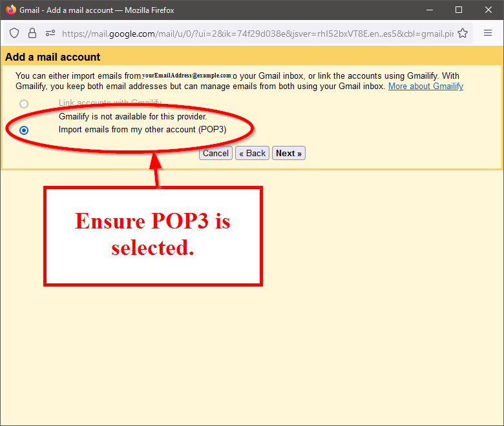Image resolution: width=504 pixels, height=426 pixels.
Task: Open the site permissions icon in address bar
Action: 50,33
